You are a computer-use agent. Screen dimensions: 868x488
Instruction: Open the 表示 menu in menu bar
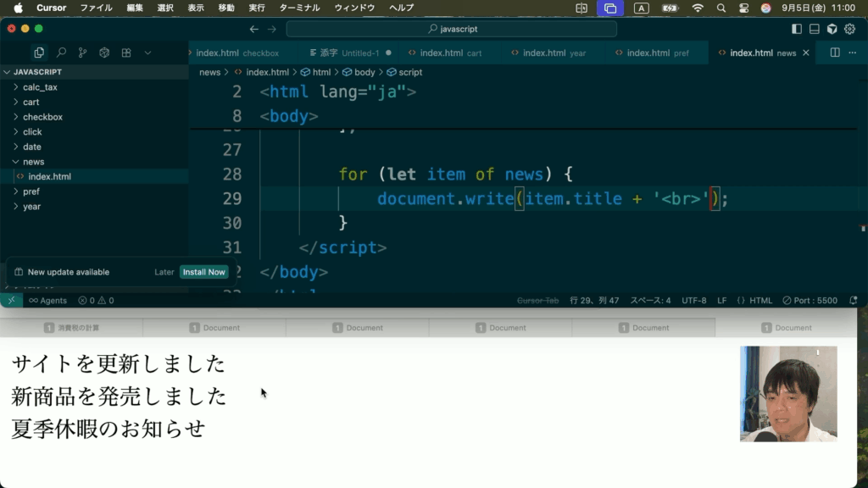(196, 8)
